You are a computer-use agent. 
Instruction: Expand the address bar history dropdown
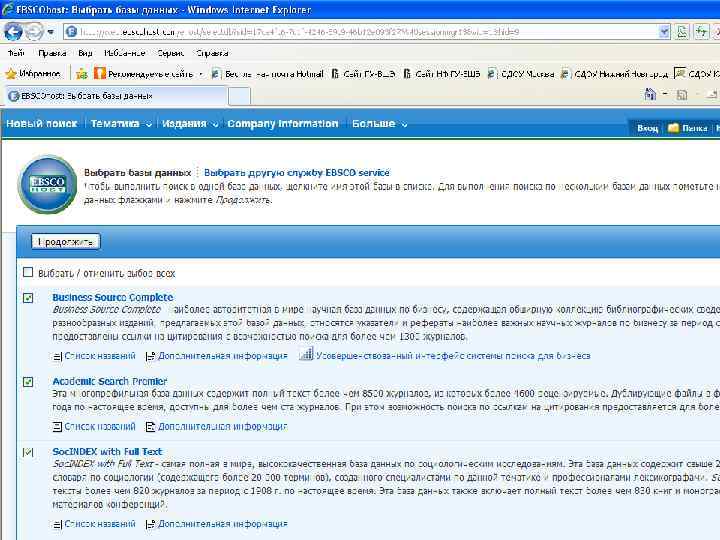pyautogui.click(x=664, y=32)
